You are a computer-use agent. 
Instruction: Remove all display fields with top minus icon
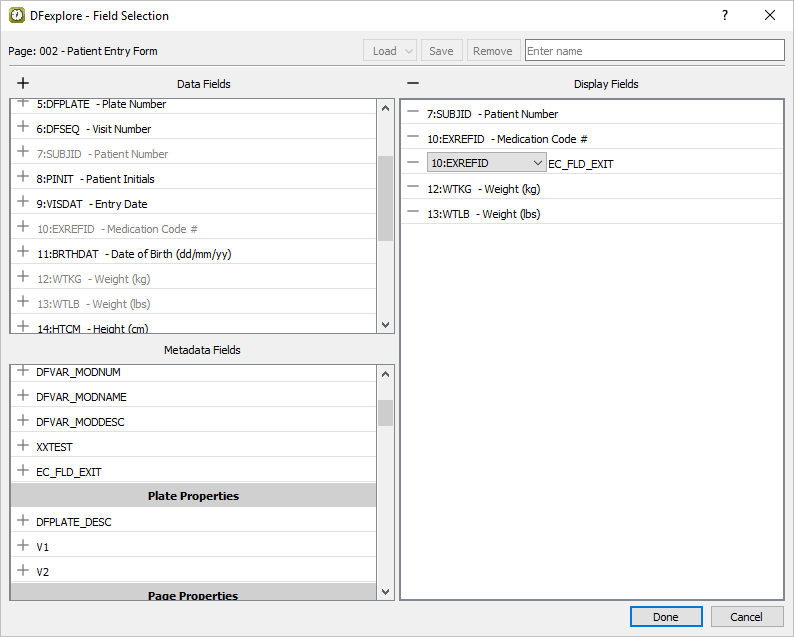tap(413, 84)
